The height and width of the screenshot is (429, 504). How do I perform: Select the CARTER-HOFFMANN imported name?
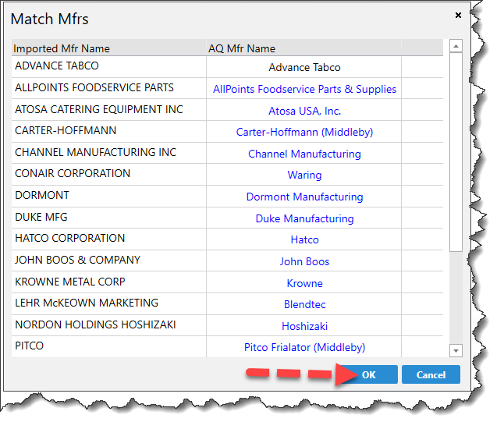coord(66,131)
